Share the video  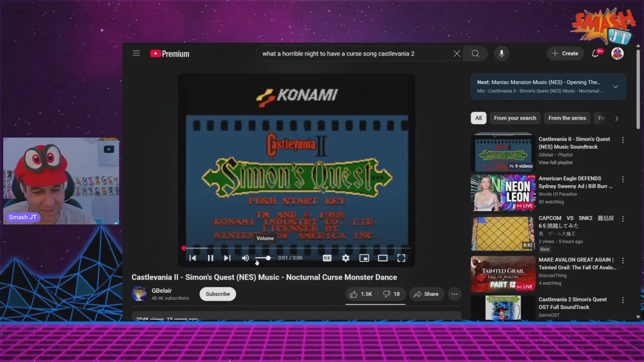[426, 294]
